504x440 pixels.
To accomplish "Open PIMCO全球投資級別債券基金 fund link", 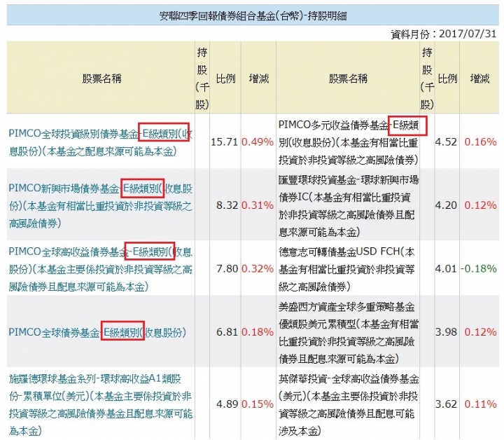I will click(x=100, y=142).
